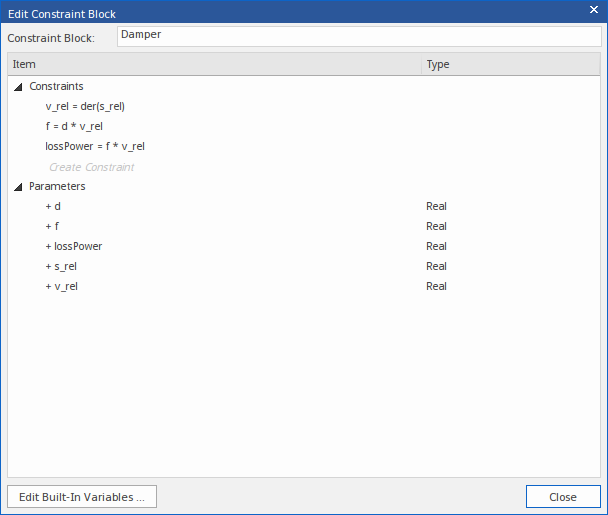Click the Real type of parameter d

436,206
